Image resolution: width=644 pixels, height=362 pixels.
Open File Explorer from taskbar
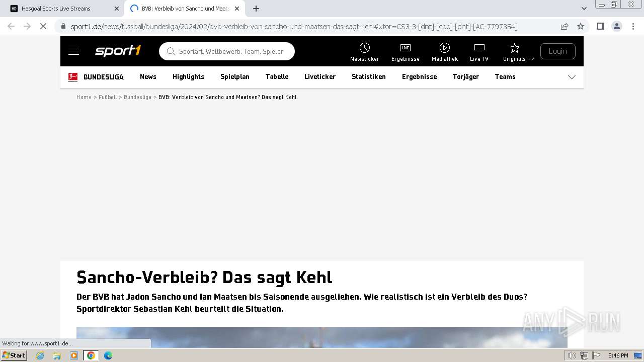tap(57, 355)
